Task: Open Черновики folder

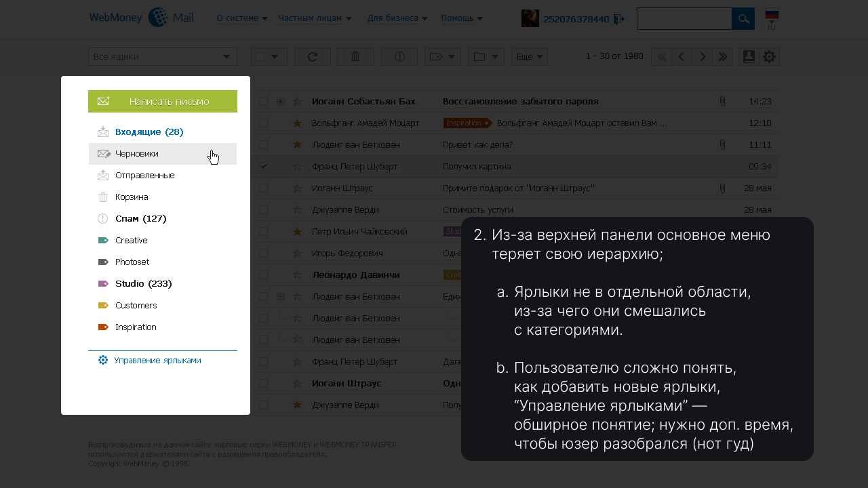Action: [163, 154]
